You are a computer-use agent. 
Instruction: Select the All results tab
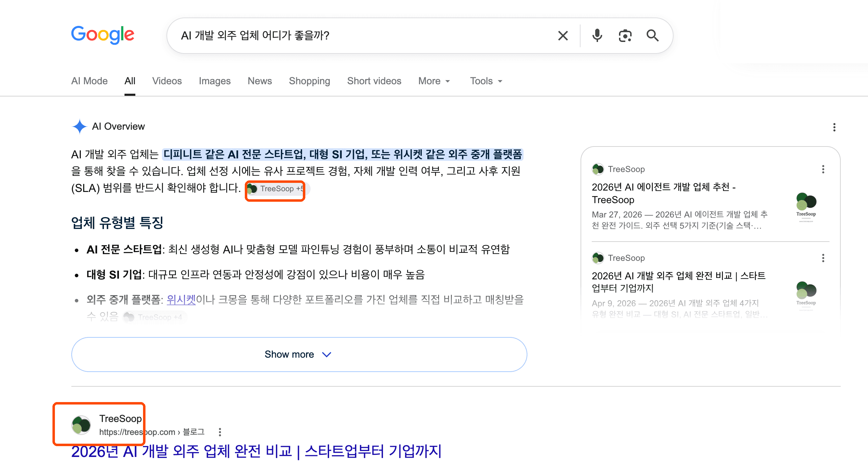(x=130, y=81)
